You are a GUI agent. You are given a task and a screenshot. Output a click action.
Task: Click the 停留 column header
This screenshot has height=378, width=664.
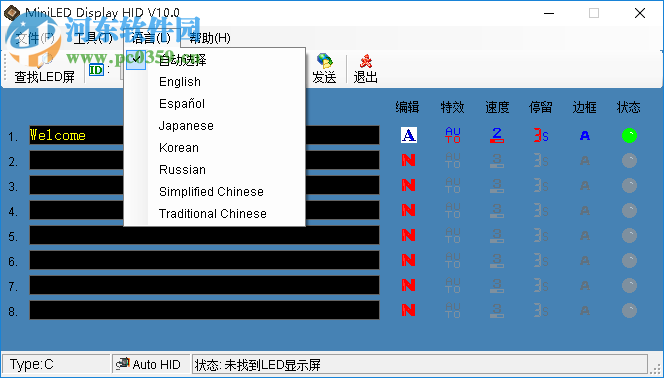click(x=541, y=108)
